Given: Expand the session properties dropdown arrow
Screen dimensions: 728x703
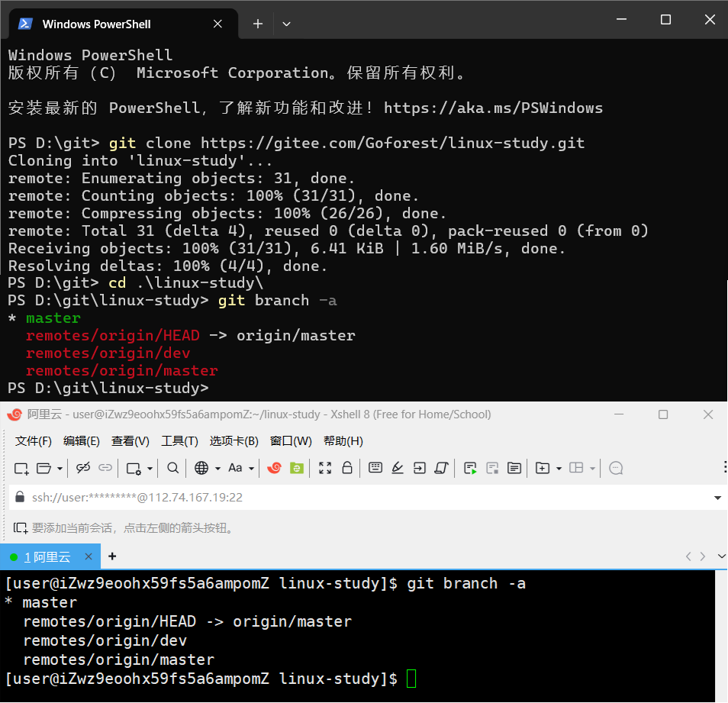Looking at the screenshot, I should pyautogui.click(x=150, y=469).
